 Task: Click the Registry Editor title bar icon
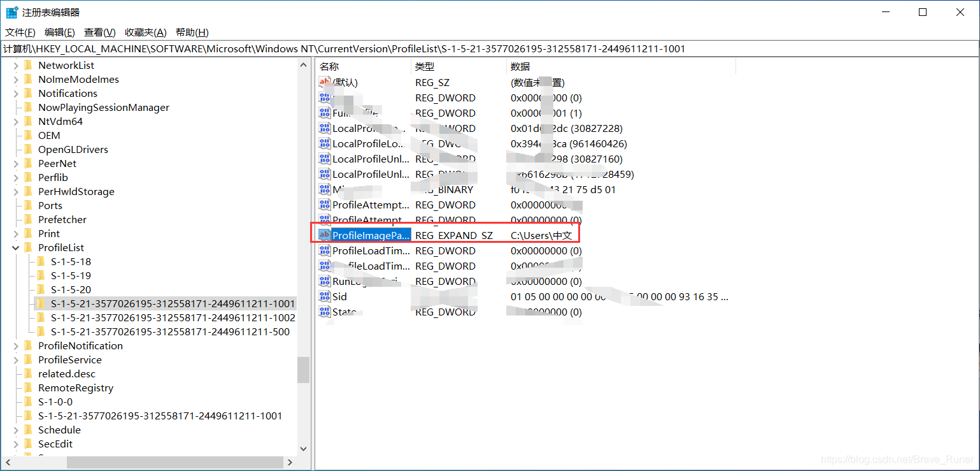pyautogui.click(x=12, y=12)
